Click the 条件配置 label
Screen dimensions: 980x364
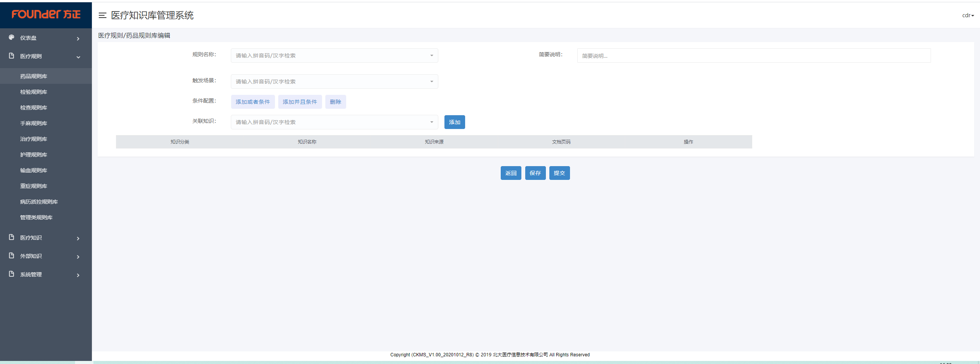click(204, 101)
